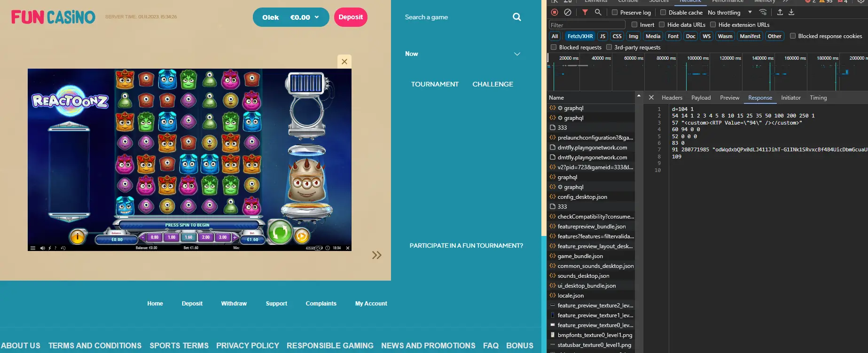
Task: Check Hide extension URLs
Action: [x=713, y=24]
